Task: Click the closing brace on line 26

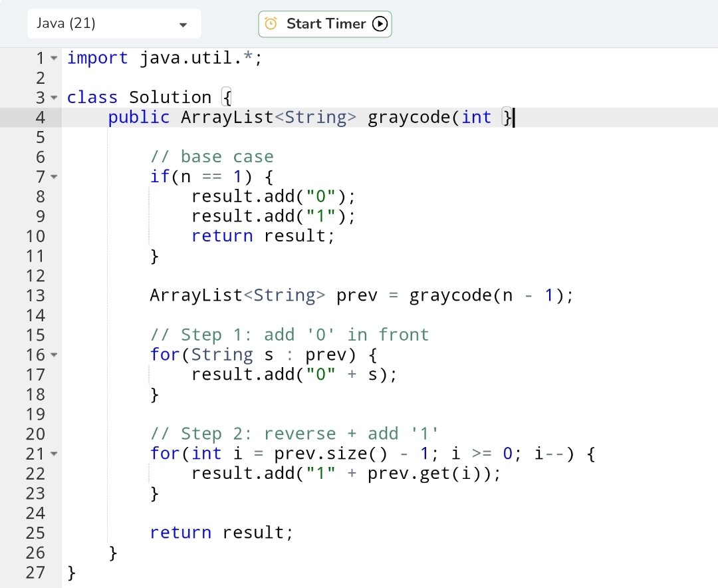Action: pyautogui.click(x=113, y=553)
